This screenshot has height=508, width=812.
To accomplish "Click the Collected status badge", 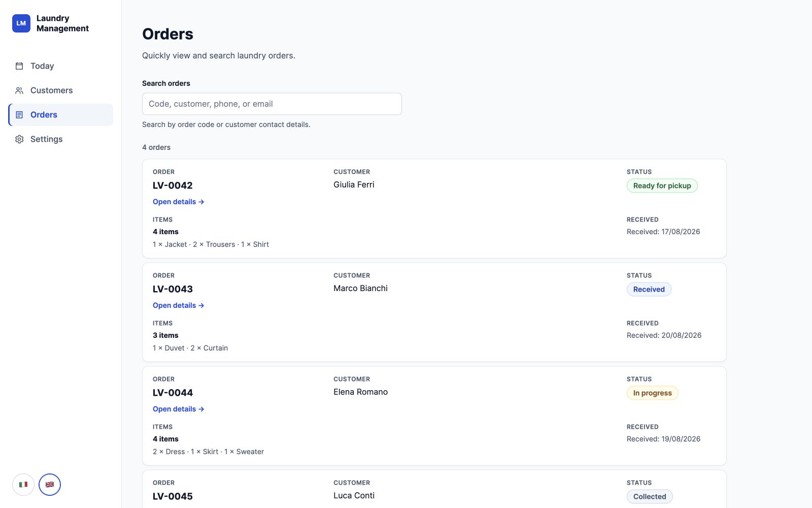I will click(x=650, y=497).
